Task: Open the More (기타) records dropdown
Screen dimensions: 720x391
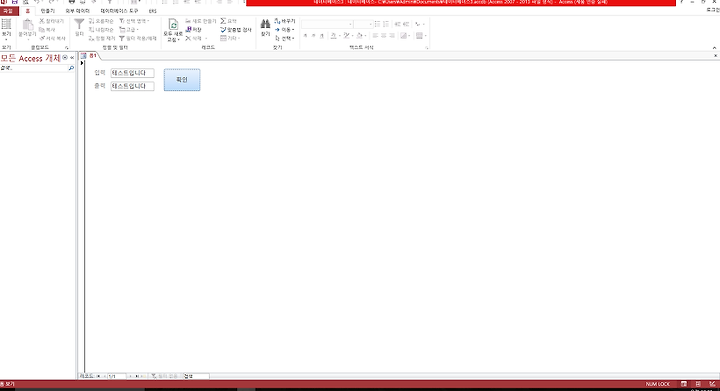Action: [x=230, y=39]
